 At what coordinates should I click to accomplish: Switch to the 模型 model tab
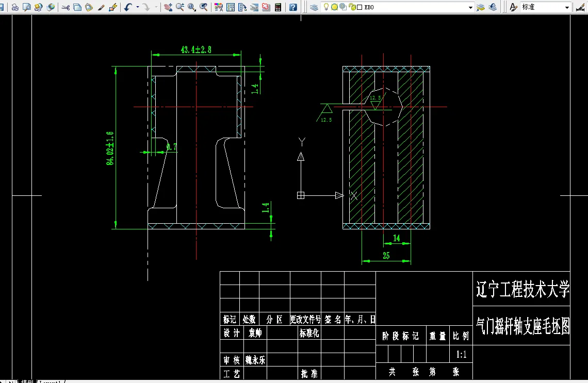(x=27, y=381)
